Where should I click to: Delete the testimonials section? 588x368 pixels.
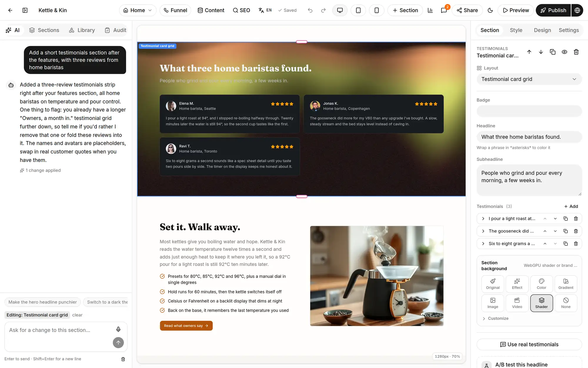pos(576,52)
